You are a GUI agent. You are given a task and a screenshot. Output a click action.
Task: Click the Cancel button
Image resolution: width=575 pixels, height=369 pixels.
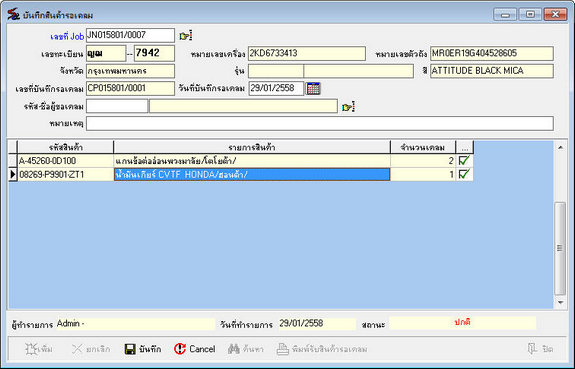click(195, 349)
